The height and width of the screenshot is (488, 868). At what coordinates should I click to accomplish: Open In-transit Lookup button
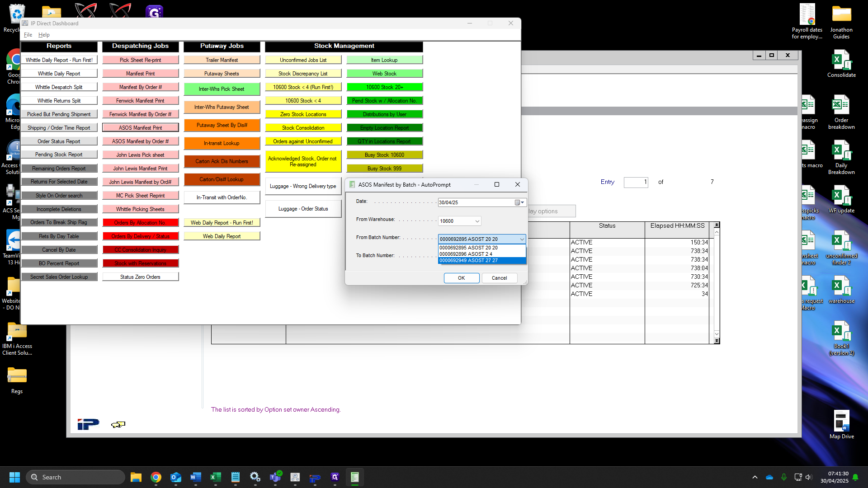pyautogui.click(x=222, y=143)
